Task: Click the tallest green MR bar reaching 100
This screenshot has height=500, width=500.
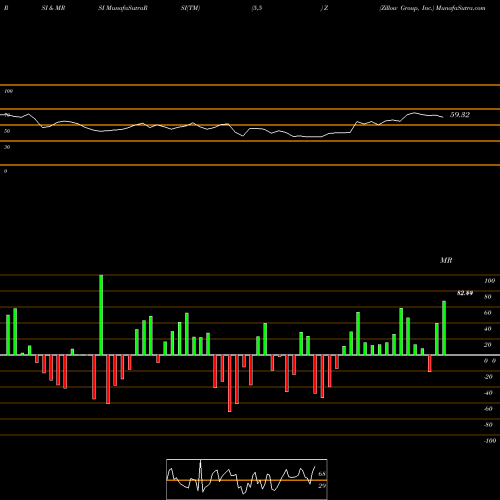Action: 101,315
